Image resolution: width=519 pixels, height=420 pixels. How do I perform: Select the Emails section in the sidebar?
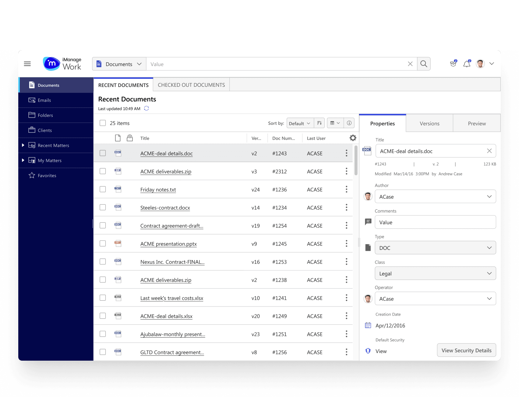click(44, 100)
